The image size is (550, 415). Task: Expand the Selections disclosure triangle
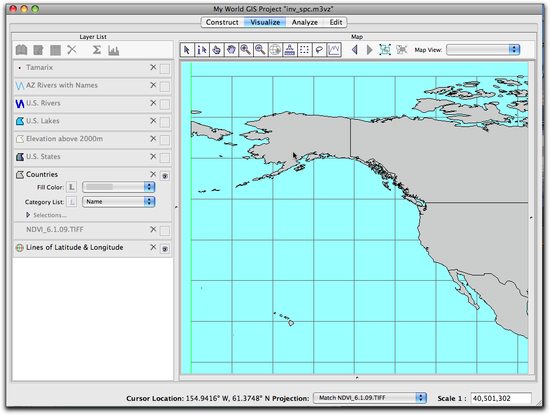(28, 215)
